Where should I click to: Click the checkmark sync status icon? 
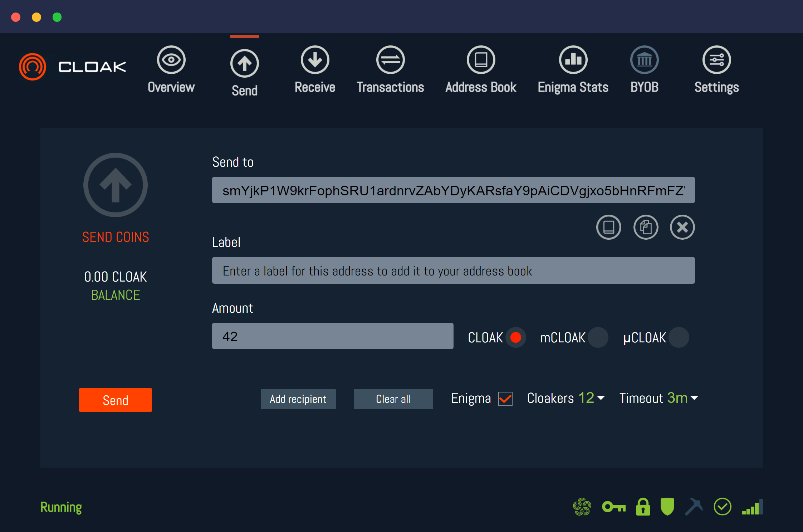coord(723,507)
